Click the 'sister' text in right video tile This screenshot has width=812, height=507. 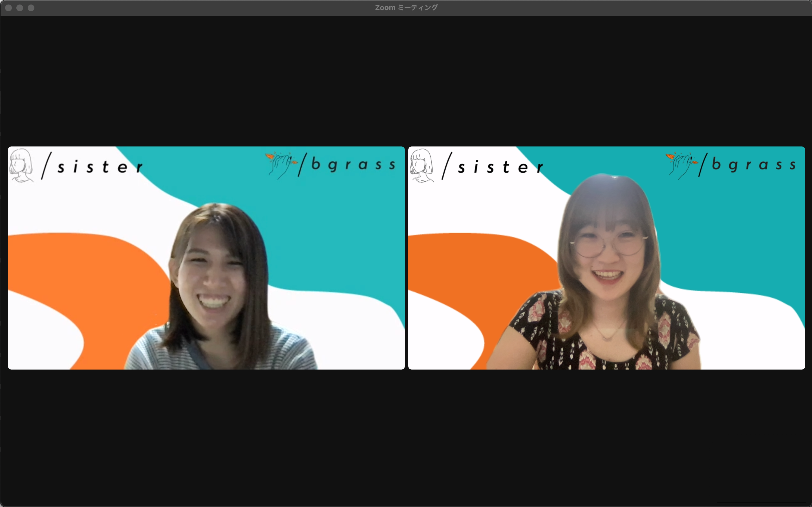pos(500,167)
